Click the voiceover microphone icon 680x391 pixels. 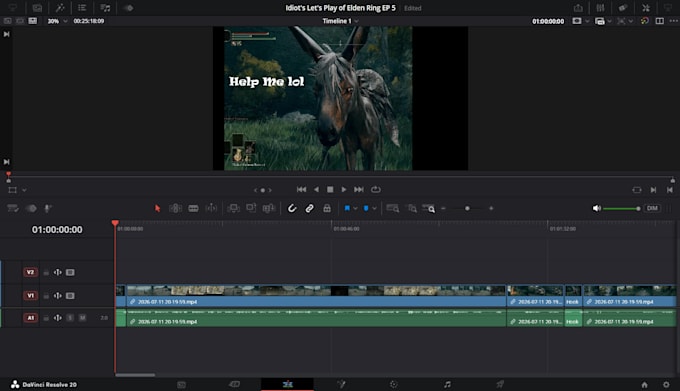pyautogui.click(x=48, y=209)
